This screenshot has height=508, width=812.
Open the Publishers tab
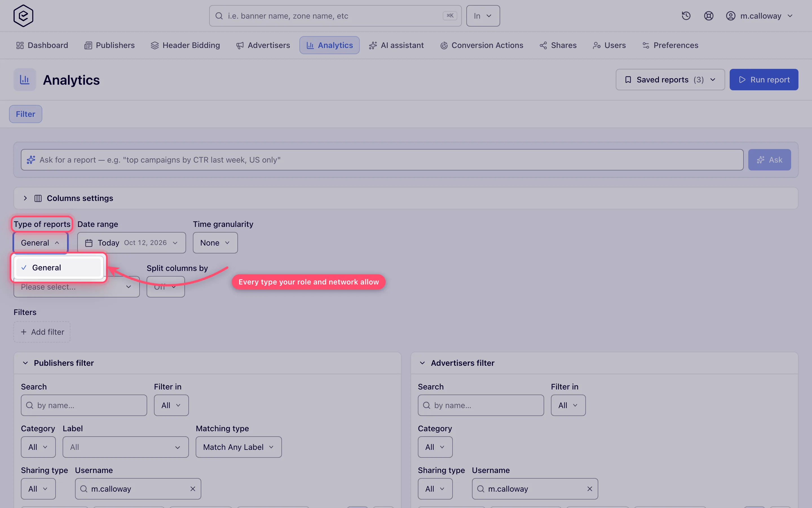[x=109, y=45]
